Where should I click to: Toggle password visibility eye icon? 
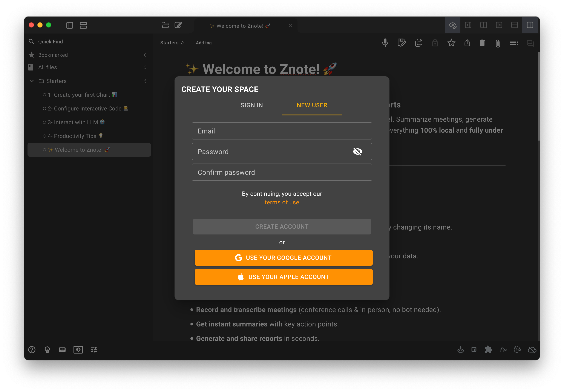pyautogui.click(x=357, y=152)
